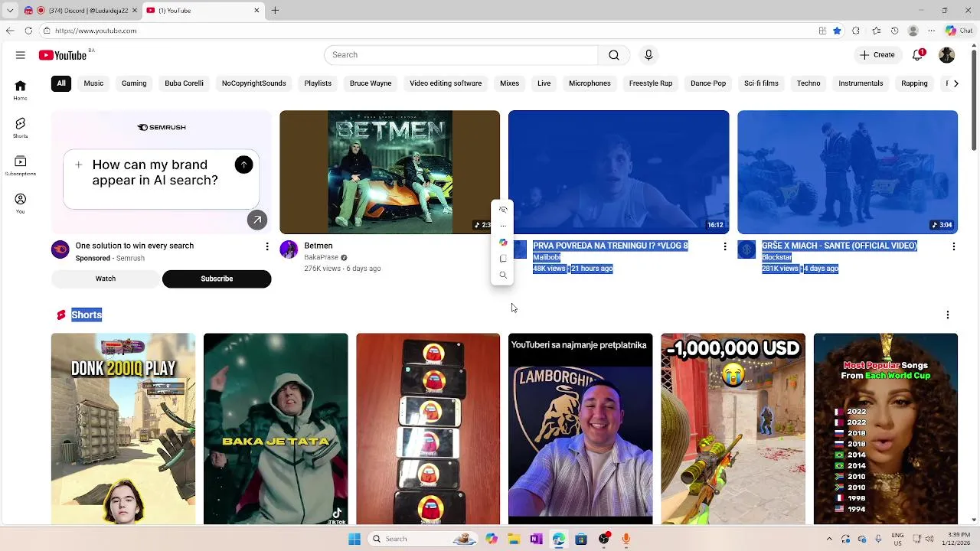This screenshot has width=980, height=551.
Task: Open the Shorts section options menu
Action: point(947,315)
